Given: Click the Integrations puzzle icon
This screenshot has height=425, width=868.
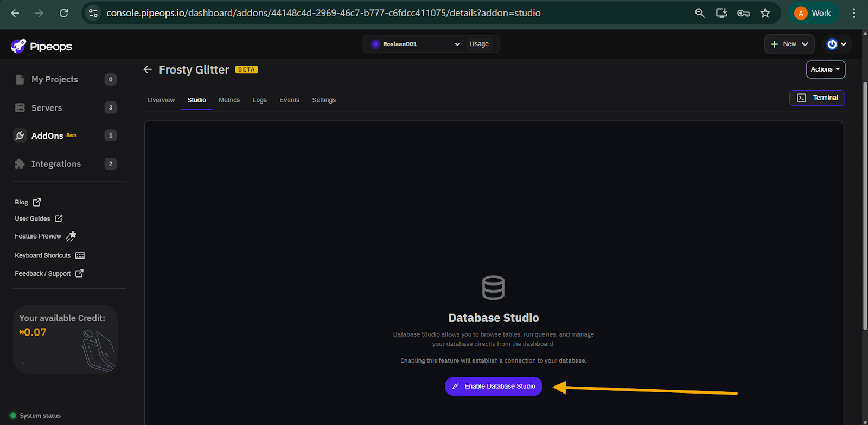Looking at the screenshot, I should click(20, 164).
